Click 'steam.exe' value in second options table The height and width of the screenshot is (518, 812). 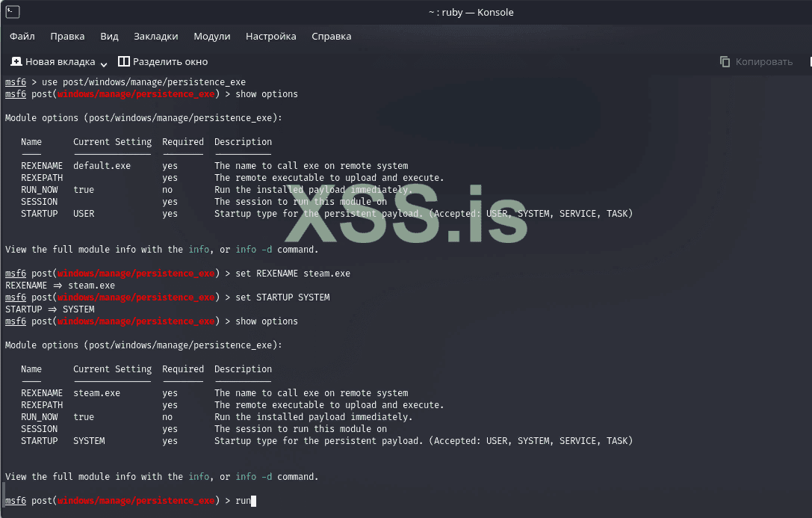point(97,393)
